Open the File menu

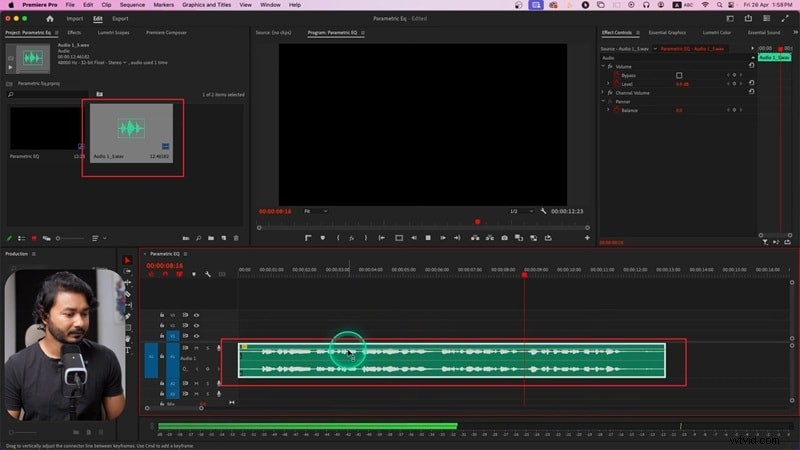(x=70, y=5)
